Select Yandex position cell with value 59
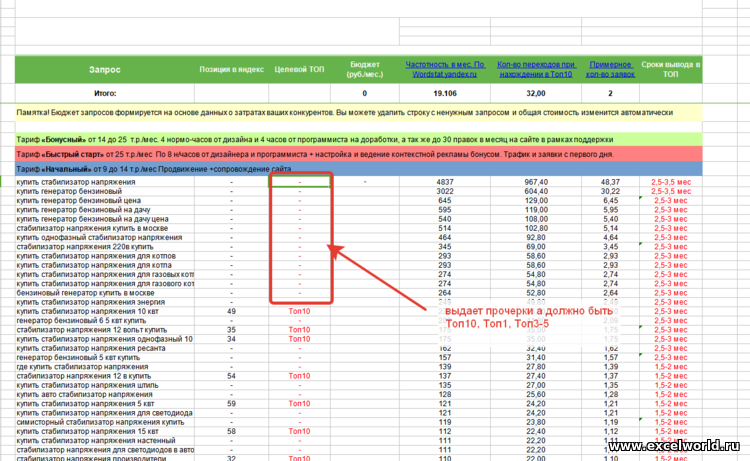750x461 pixels. [232, 404]
